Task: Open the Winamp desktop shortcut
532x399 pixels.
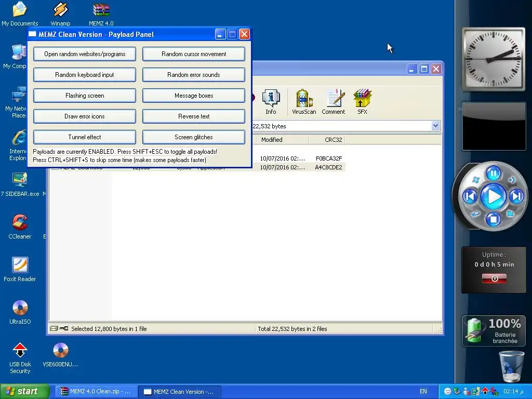Action: tap(60, 14)
